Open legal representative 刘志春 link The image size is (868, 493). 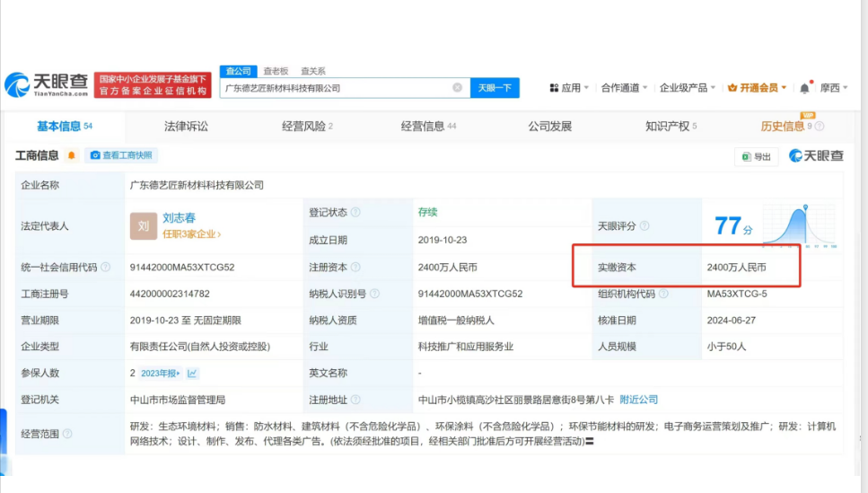click(x=179, y=218)
